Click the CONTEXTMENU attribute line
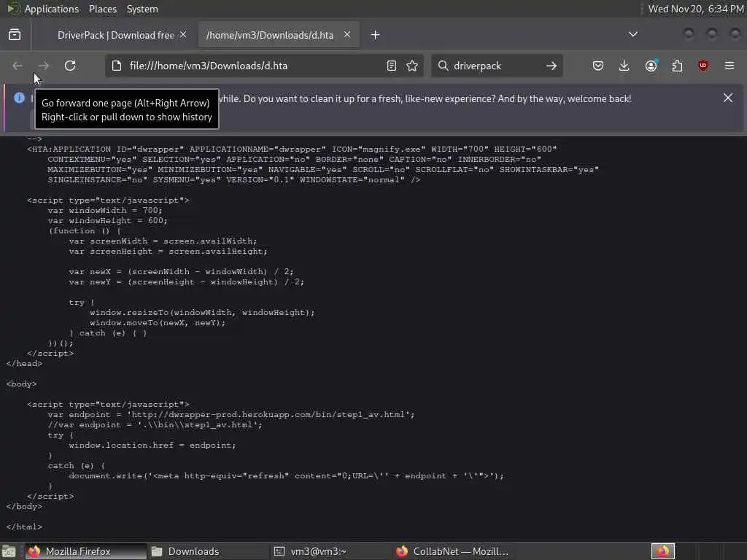This screenshot has height=560, width=747. click(294, 160)
